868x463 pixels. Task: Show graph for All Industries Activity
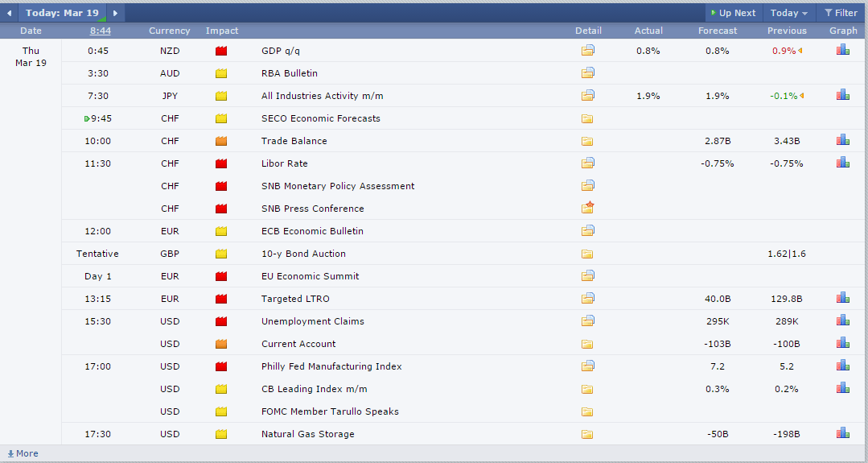point(842,95)
